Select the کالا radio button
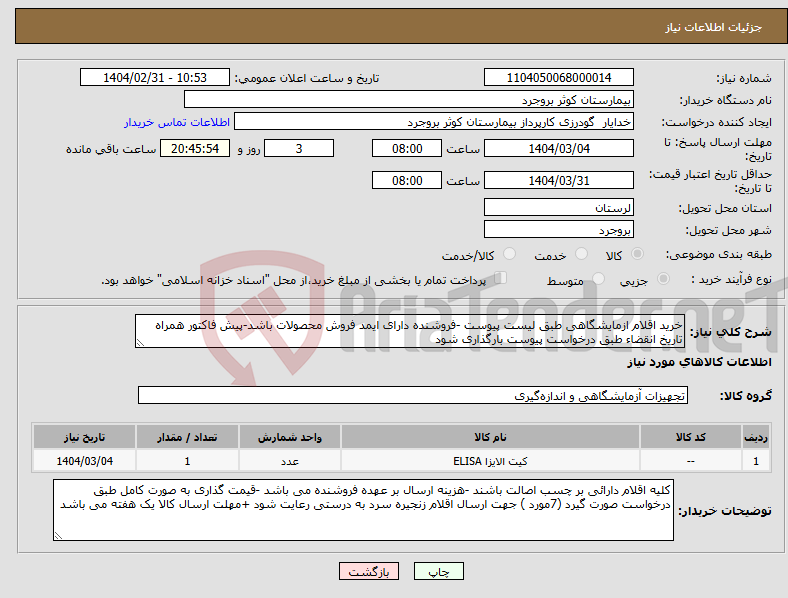Viewport: 788px width, 598px height. 637,254
